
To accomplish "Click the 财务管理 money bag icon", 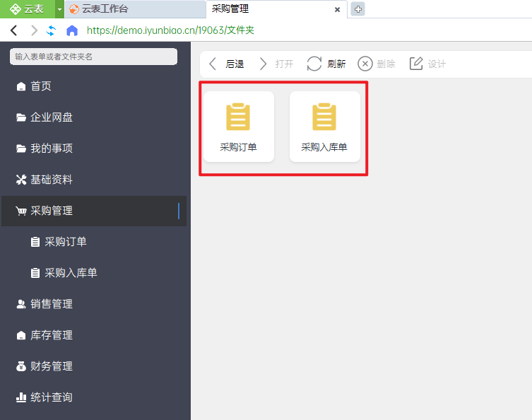I will (21, 366).
